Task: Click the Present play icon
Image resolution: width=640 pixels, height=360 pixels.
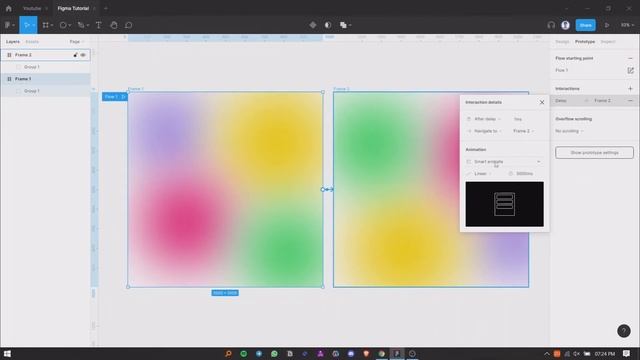Action: tap(607, 25)
